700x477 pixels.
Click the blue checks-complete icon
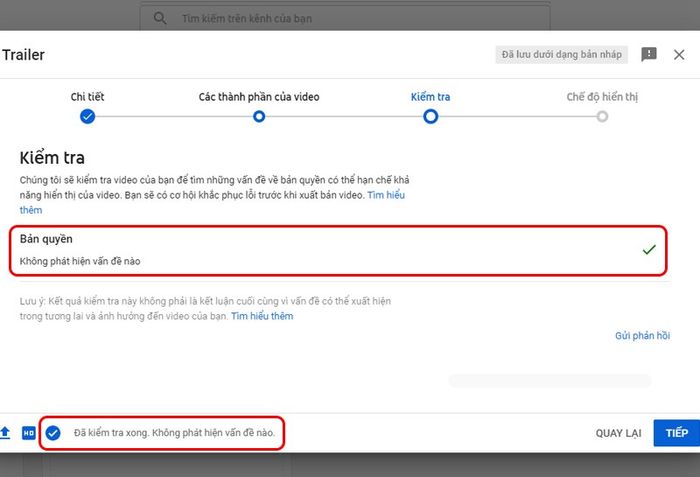(53, 433)
